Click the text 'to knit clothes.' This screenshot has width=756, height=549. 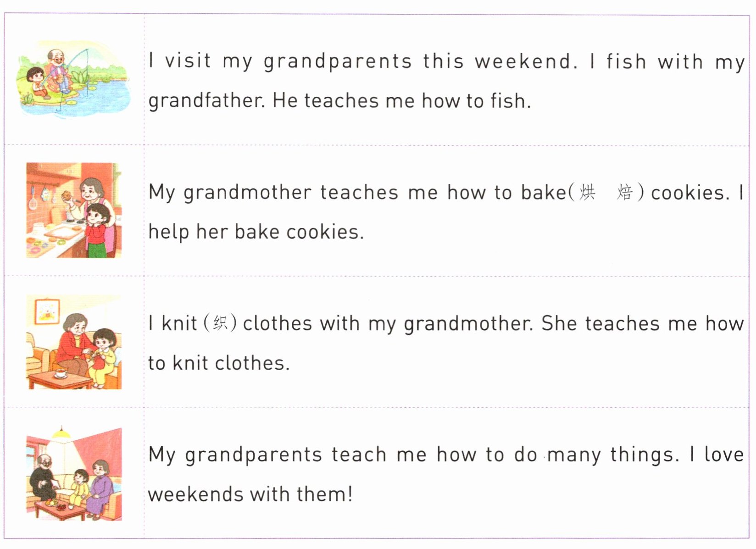coord(219,363)
